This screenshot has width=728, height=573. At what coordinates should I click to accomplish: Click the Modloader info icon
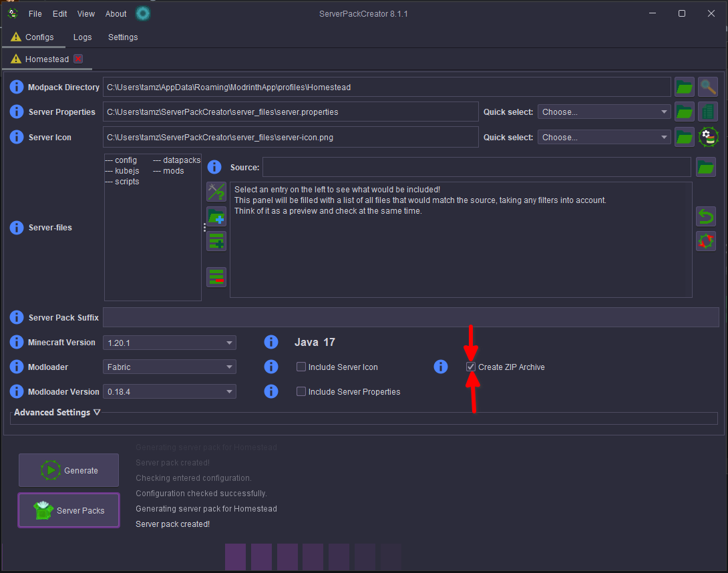coord(17,367)
